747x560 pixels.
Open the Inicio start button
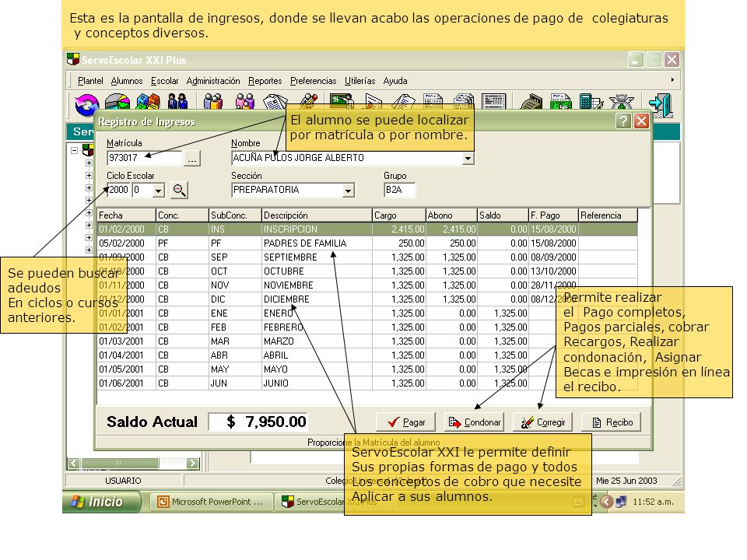click(102, 502)
